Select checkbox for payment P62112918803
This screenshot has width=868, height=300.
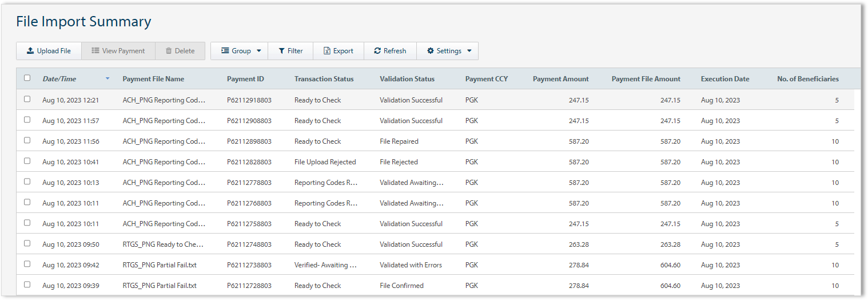[x=27, y=100]
